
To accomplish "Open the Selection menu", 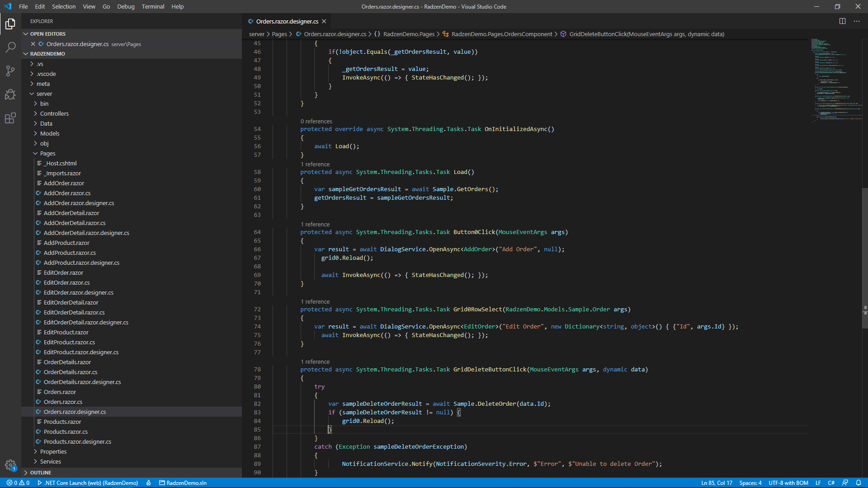I will click(x=64, y=6).
